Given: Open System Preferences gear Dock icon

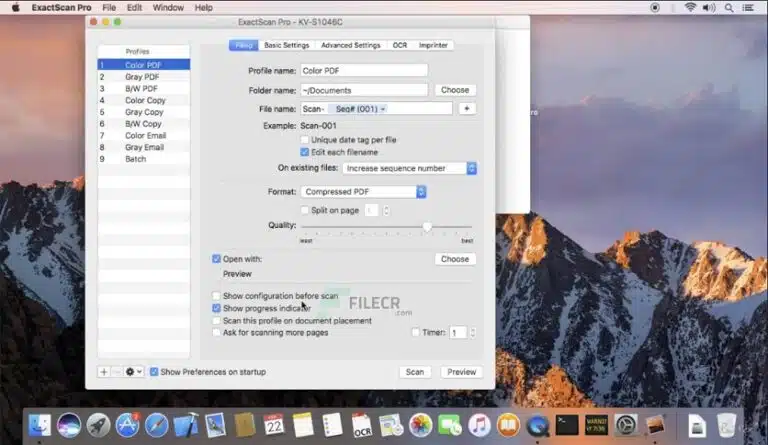Looking at the screenshot, I should (625, 424).
